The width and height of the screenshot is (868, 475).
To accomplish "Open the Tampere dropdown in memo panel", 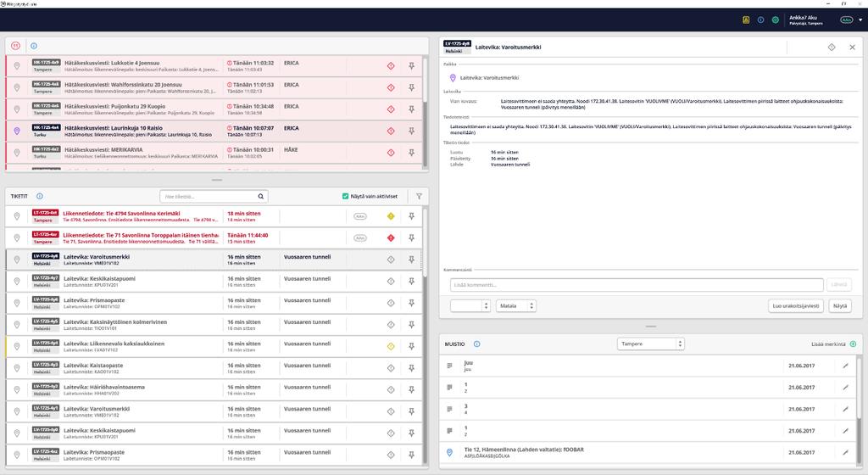I will point(651,344).
